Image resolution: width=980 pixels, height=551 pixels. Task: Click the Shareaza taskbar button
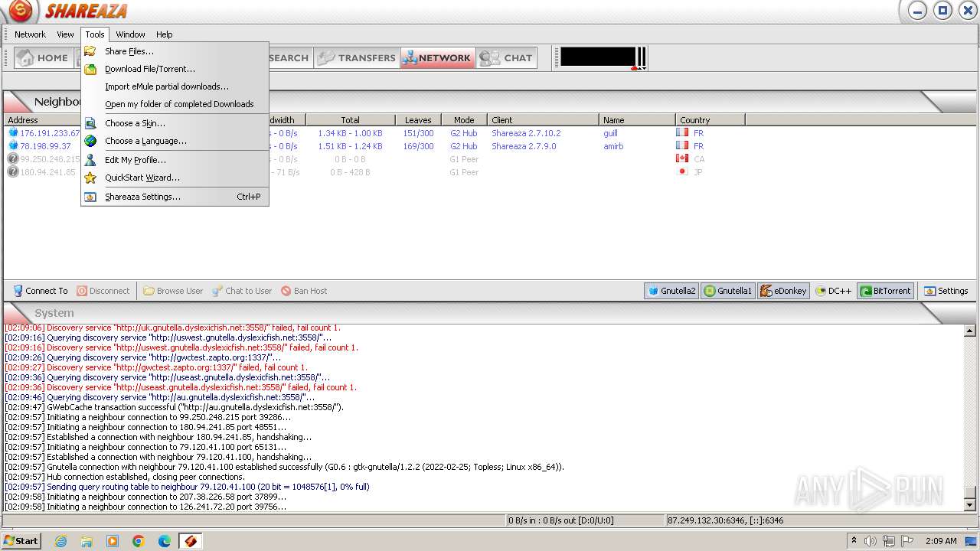[x=191, y=541]
